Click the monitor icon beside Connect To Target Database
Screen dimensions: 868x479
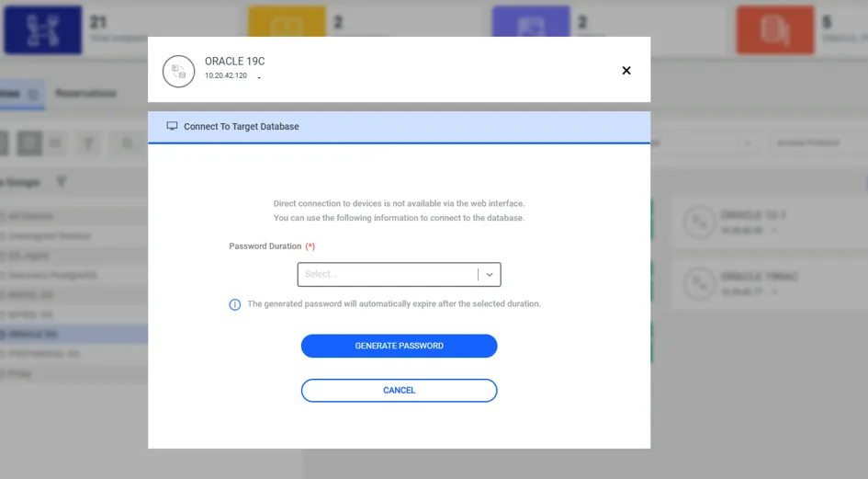172,126
